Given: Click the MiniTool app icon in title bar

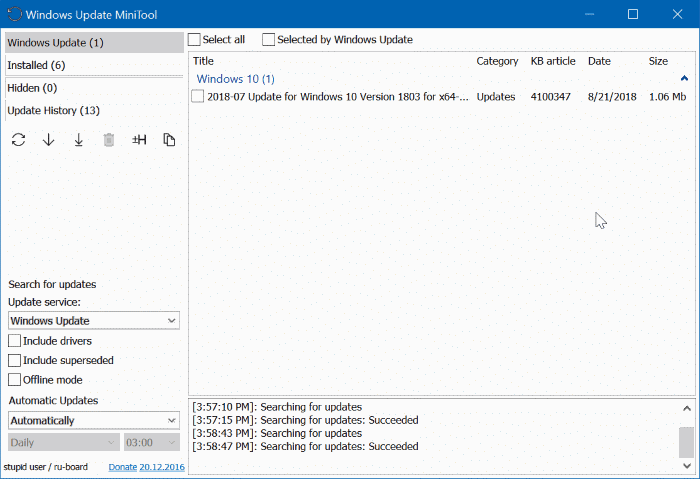Looking at the screenshot, I should [14, 14].
